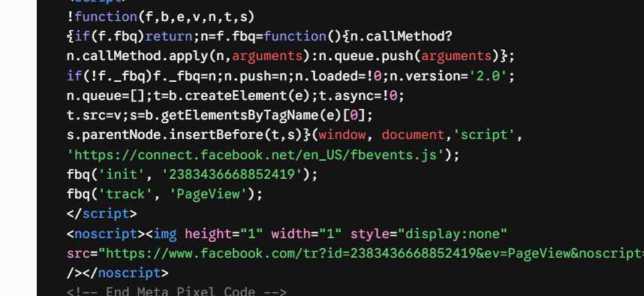The height and width of the screenshot is (296, 644).
Task: Click the first red arguments keyword after apply(n,
Action: pyautogui.click(x=267, y=56)
